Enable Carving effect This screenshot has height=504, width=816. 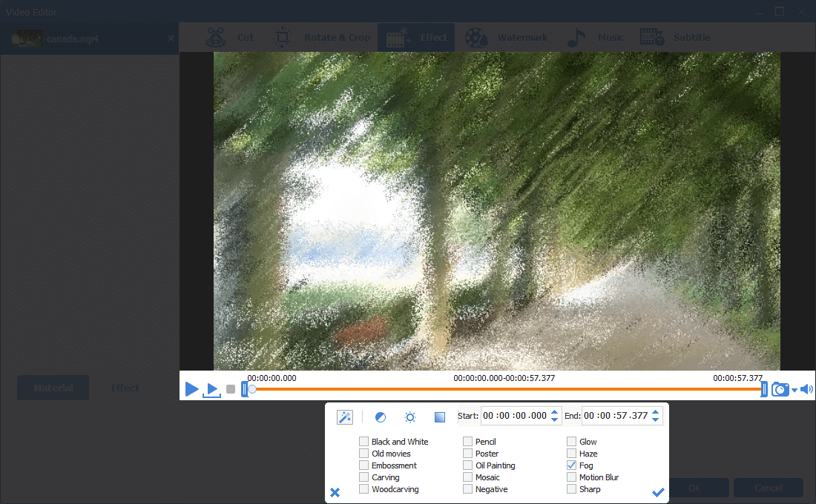[363, 477]
